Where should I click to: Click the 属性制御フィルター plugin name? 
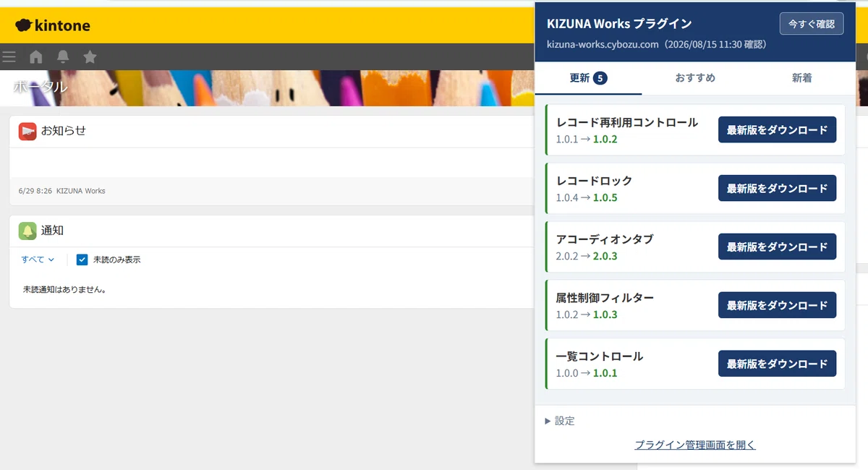(x=605, y=298)
